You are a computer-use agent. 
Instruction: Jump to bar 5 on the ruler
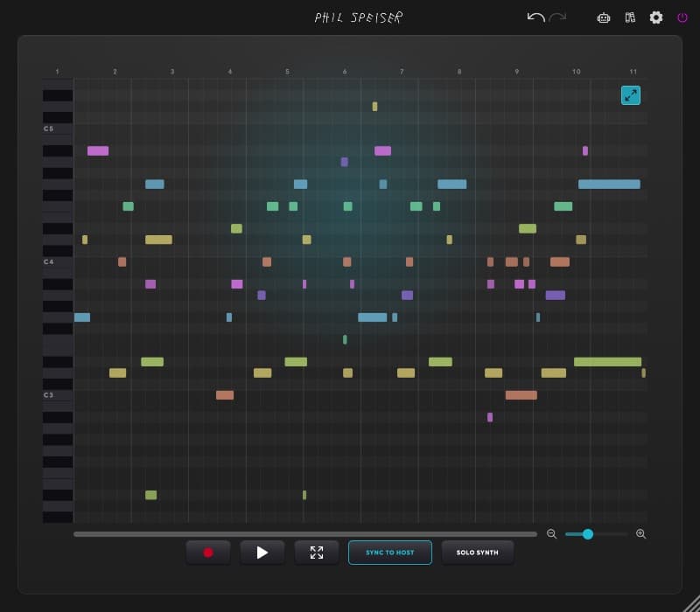point(287,72)
